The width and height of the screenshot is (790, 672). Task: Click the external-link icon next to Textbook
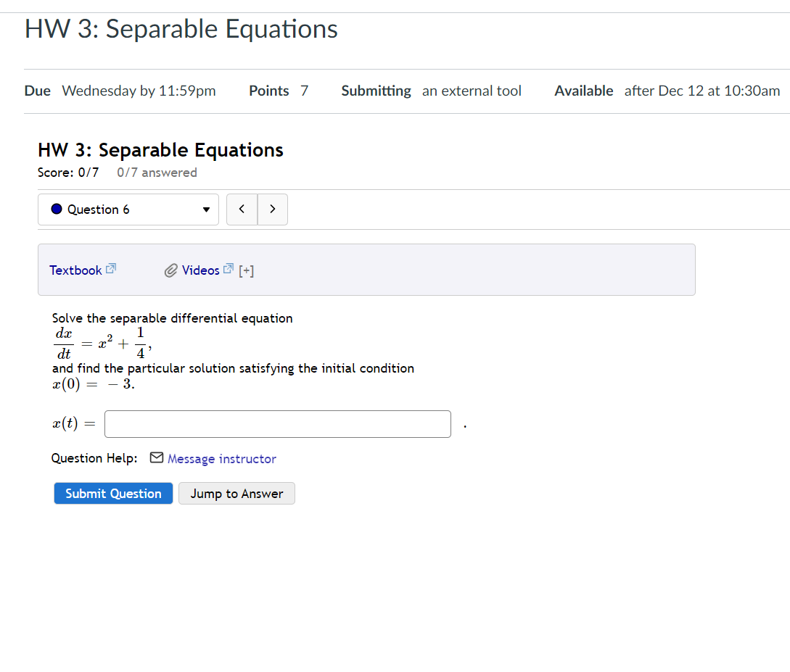pyautogui.click(x=111, y=269)
